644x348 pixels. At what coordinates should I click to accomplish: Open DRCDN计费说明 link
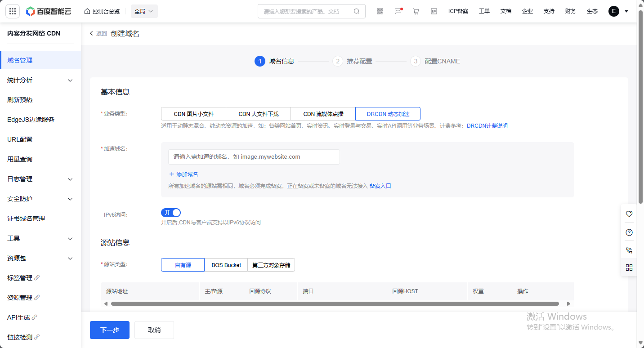[x=487, y=126]
